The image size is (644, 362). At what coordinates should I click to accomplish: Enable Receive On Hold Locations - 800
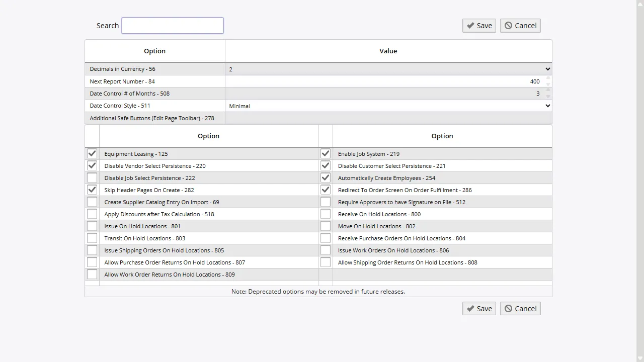(x=325, y=214)
